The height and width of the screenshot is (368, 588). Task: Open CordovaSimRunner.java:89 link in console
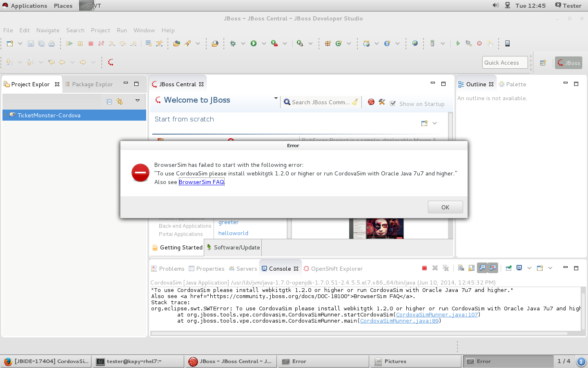coord(399,321)
